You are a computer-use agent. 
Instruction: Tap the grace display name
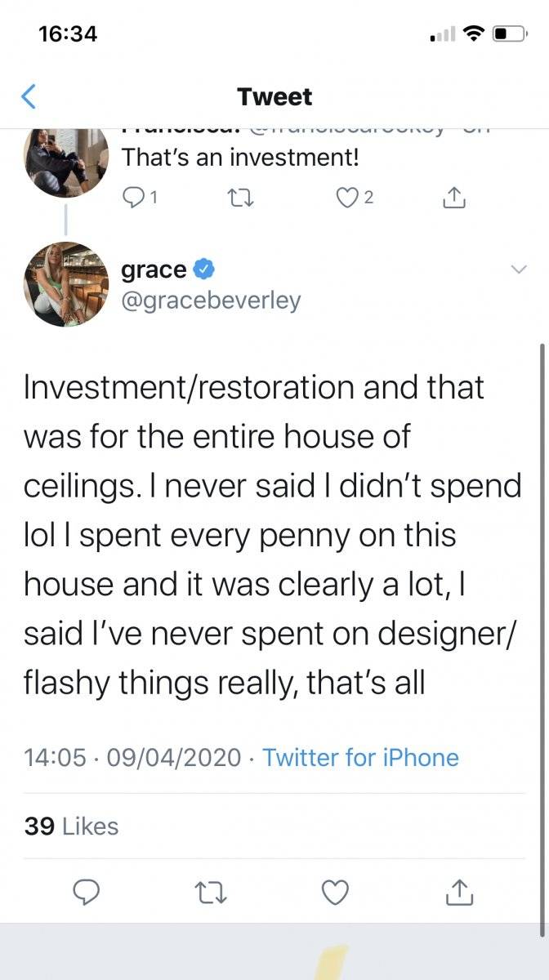coord(154,269)
